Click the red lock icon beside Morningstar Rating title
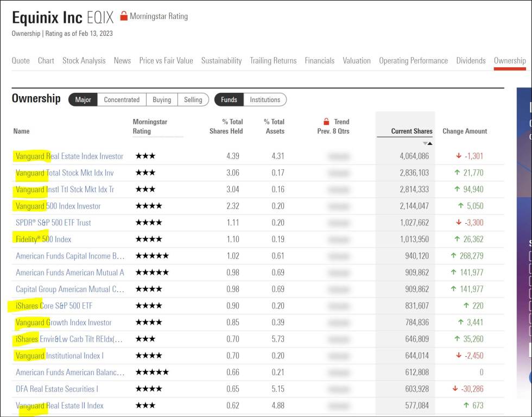The image size is (532, 417). coord(124,16)
